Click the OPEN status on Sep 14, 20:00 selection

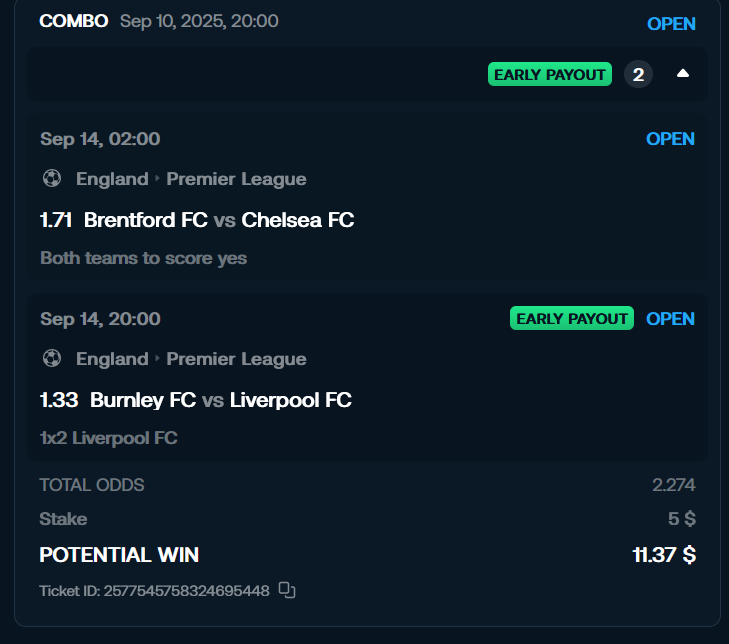(670, 319)
